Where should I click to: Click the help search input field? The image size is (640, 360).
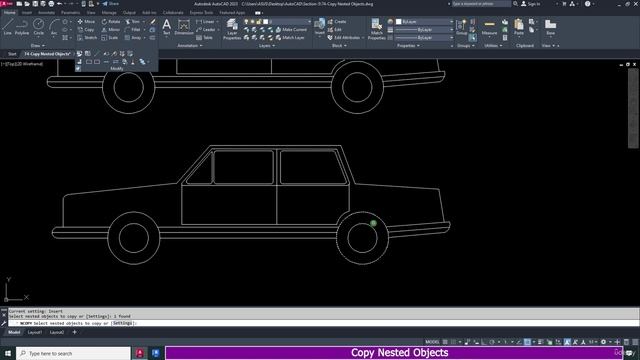[x=481, y=4]
